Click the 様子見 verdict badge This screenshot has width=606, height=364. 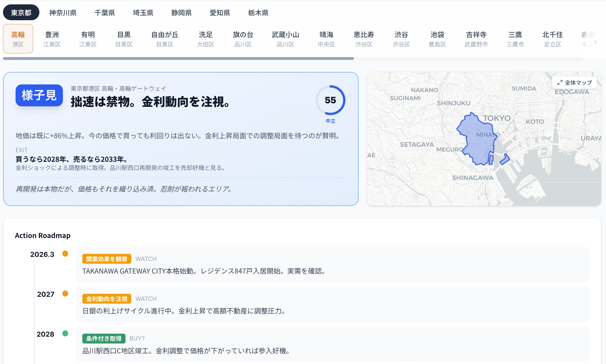tap(39, 95)
